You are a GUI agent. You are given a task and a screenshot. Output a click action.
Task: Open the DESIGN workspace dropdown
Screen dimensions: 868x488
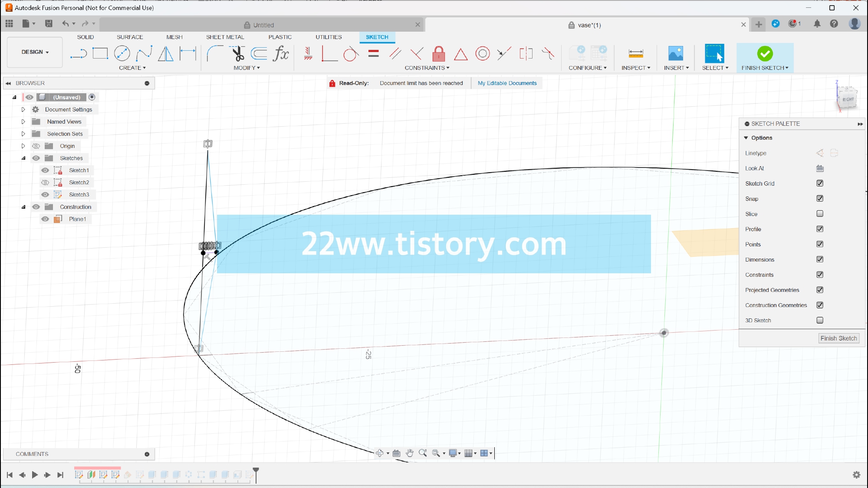[35, 52]
